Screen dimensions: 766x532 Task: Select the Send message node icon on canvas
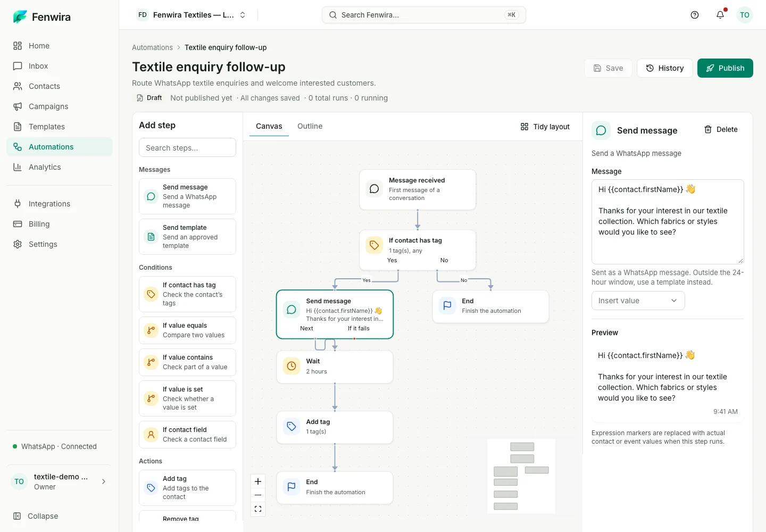tap(292, 310)
